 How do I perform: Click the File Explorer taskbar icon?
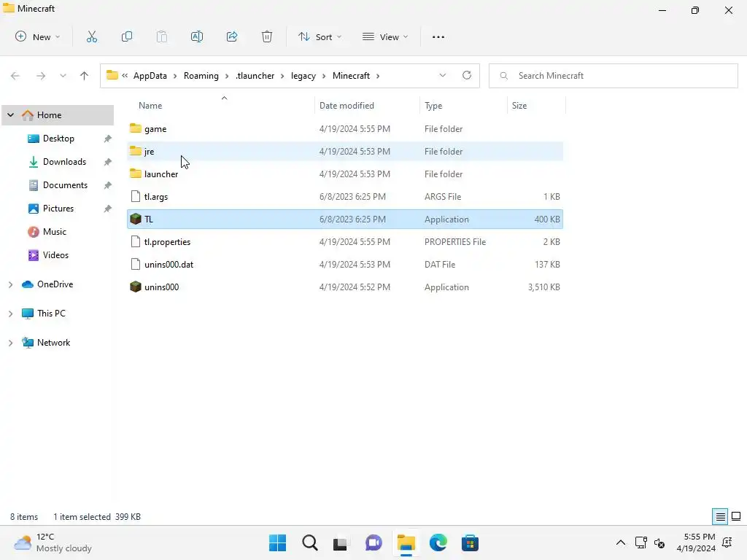click(x=406, y=542)
